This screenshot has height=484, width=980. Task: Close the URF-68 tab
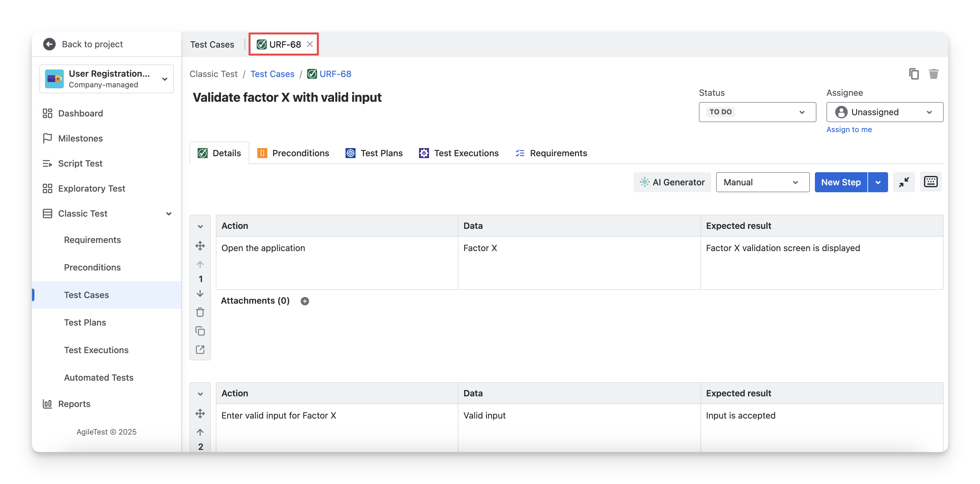[x=310, y=44]
